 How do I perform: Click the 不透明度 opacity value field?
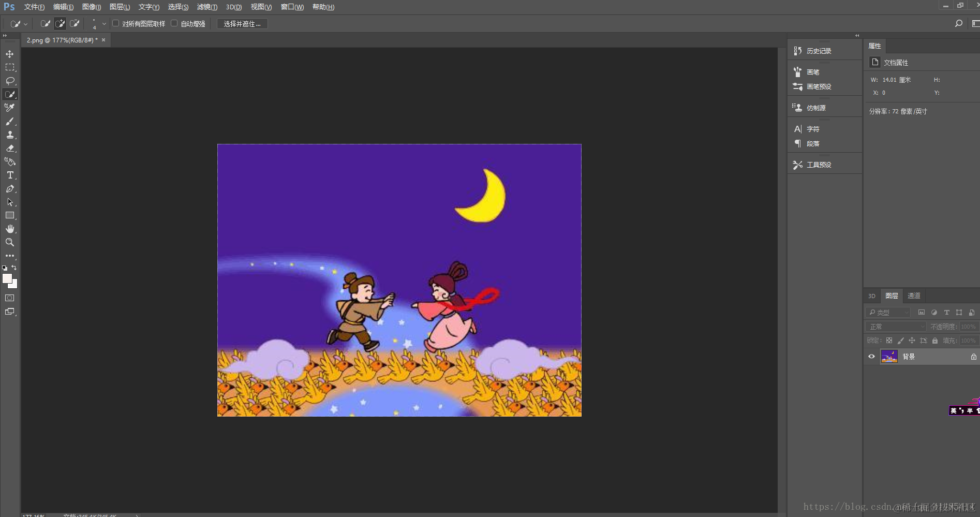pos(969,327)
